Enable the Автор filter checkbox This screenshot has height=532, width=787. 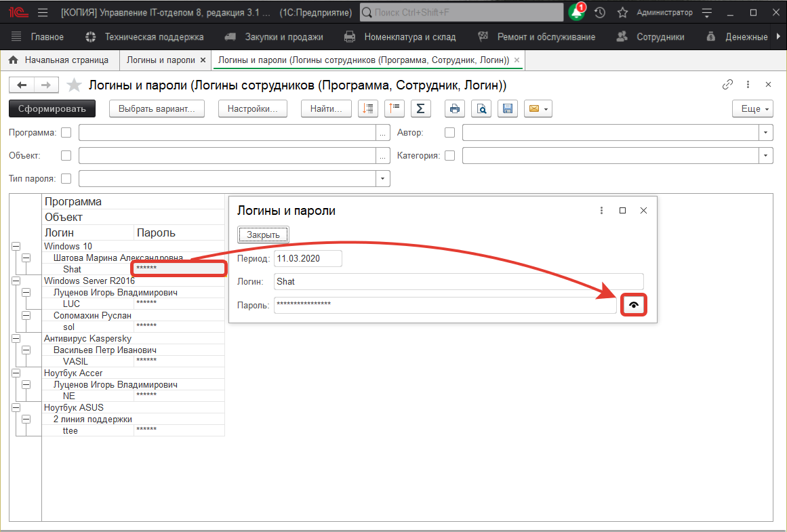[x=449, y=133]
